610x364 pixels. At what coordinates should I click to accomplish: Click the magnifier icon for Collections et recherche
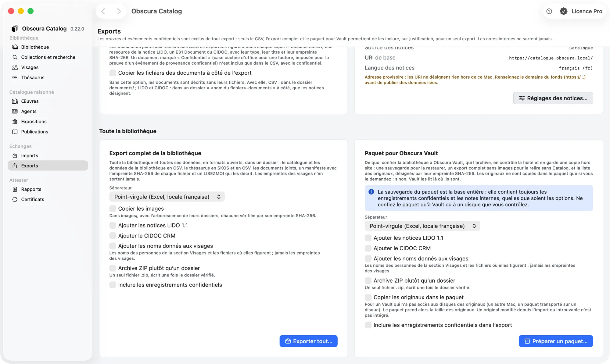coord(15,57)
